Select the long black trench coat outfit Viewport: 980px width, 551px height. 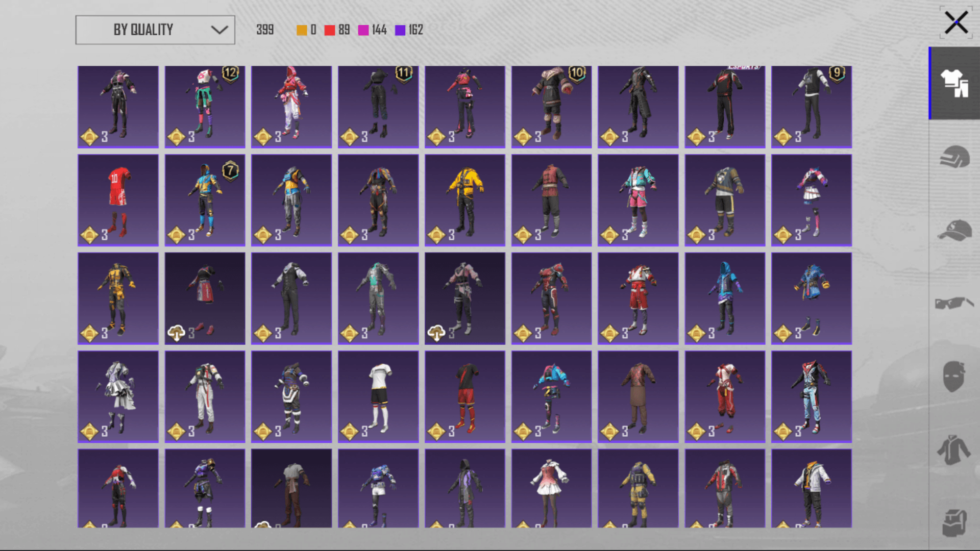(x=638, y=107)
